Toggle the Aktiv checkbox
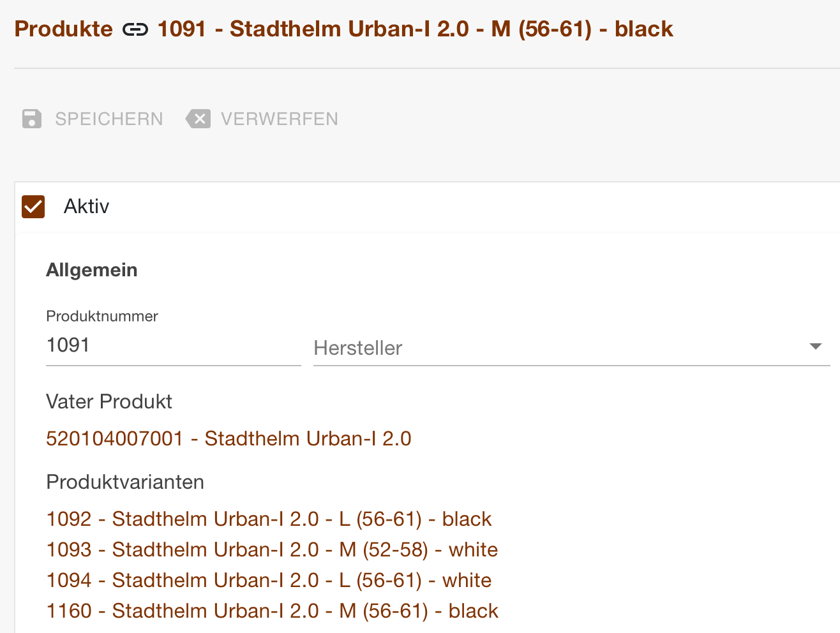 click(33, 206)
